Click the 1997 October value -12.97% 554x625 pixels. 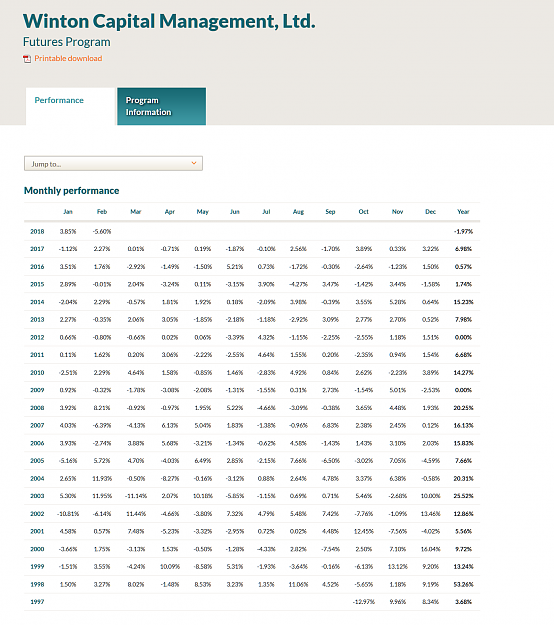[x=363, y=602]
